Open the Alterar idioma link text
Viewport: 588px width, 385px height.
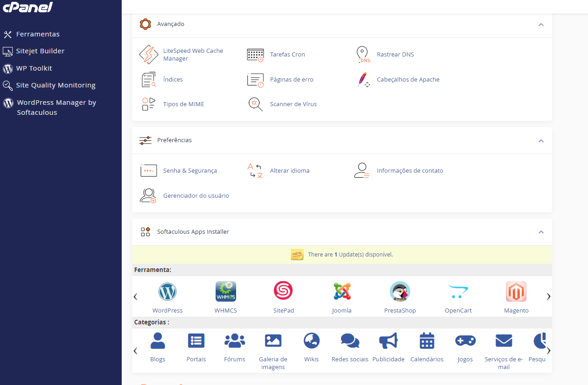coord(289,171)
